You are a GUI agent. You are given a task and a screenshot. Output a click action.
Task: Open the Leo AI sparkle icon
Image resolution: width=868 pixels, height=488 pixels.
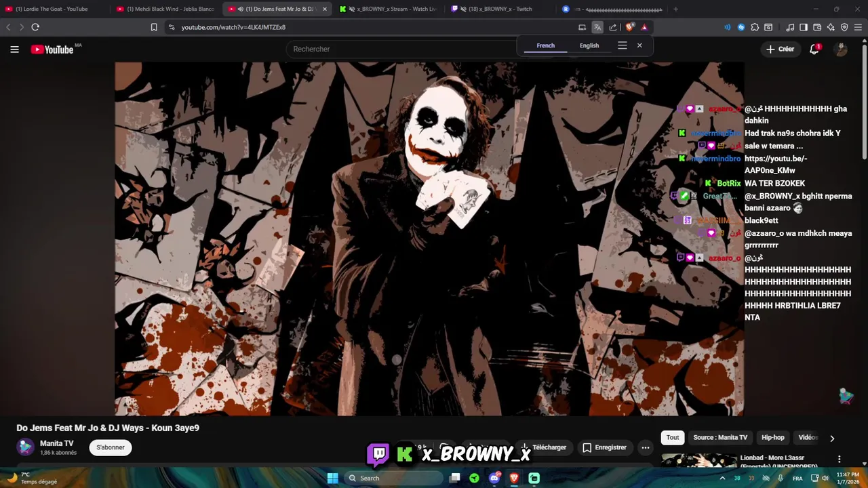coord(831,27)
